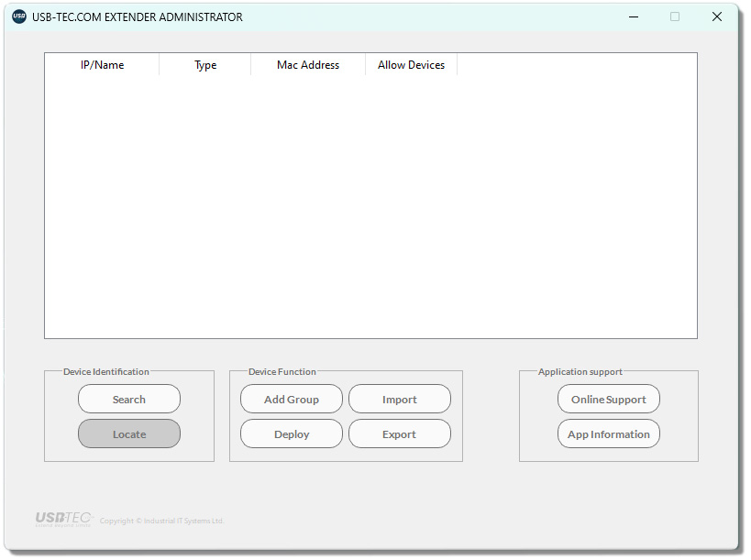Click the Search button
Screen dimensions: 751x560
[x=129, y=400]
